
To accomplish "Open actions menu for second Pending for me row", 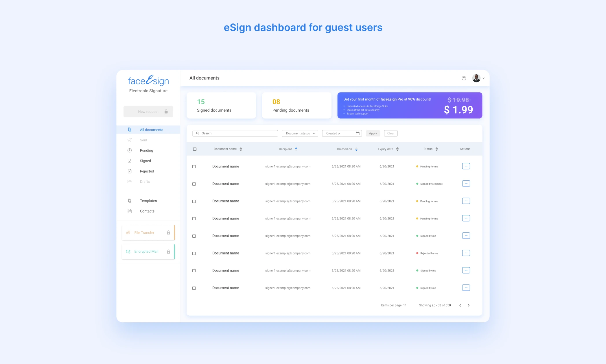I will pyautogui.click(x=466, y=201).
